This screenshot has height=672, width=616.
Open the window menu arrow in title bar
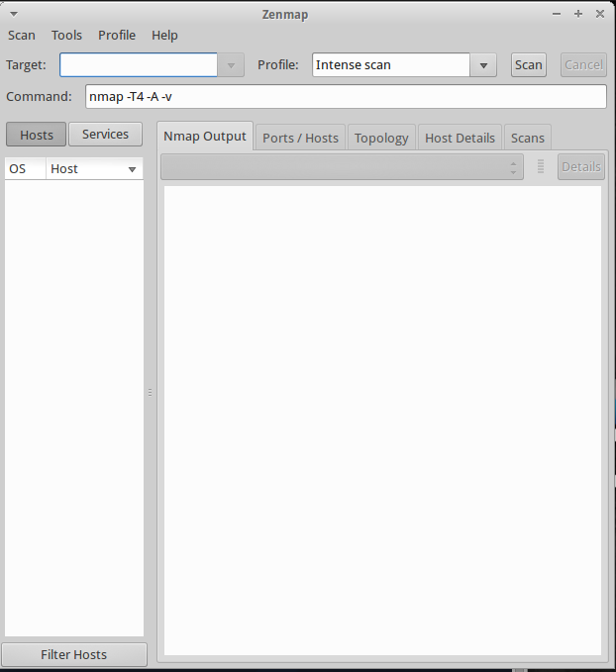click(x=14, y=14)
